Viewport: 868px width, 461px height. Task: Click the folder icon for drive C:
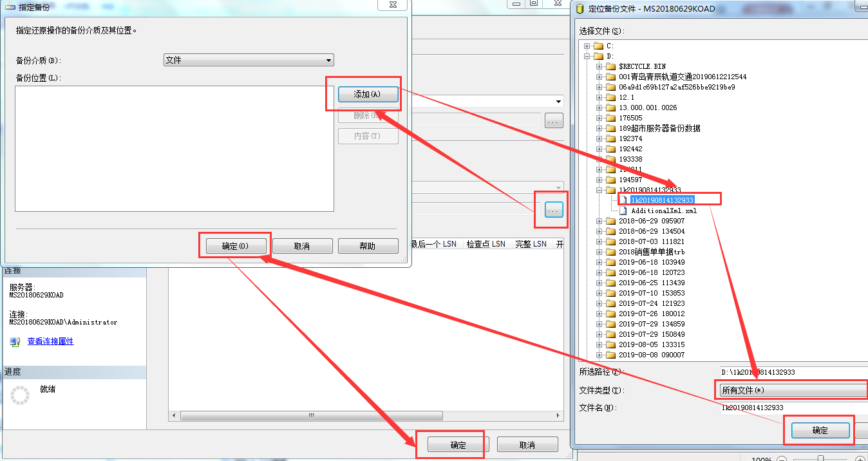tap(598, 46)
